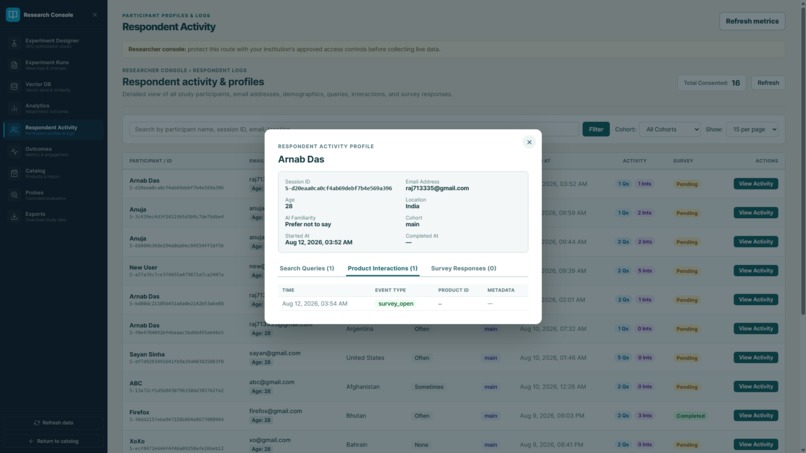Click Return to catalog link
The width and height of the screenshot is (806, 453).
tap(53, 441)
